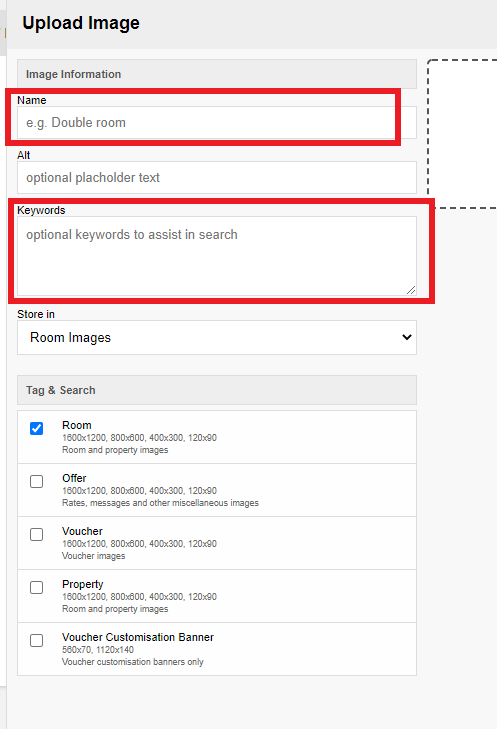Click the Offer label text
This screenshot has width=497, height=729.
(x=74, y=478)
